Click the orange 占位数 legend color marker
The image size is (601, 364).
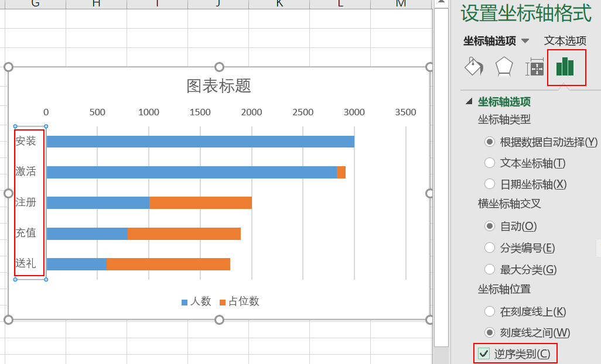coord(223,303)
